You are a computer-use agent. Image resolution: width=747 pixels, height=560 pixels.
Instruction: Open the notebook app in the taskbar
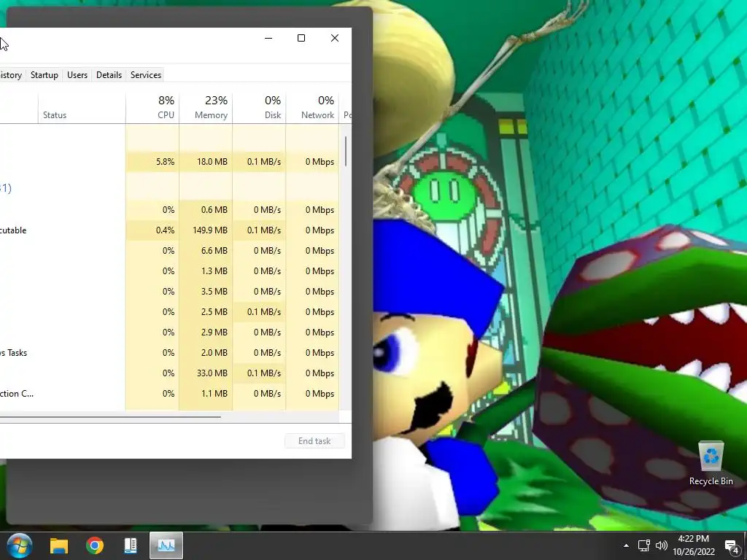coord(130,545)
